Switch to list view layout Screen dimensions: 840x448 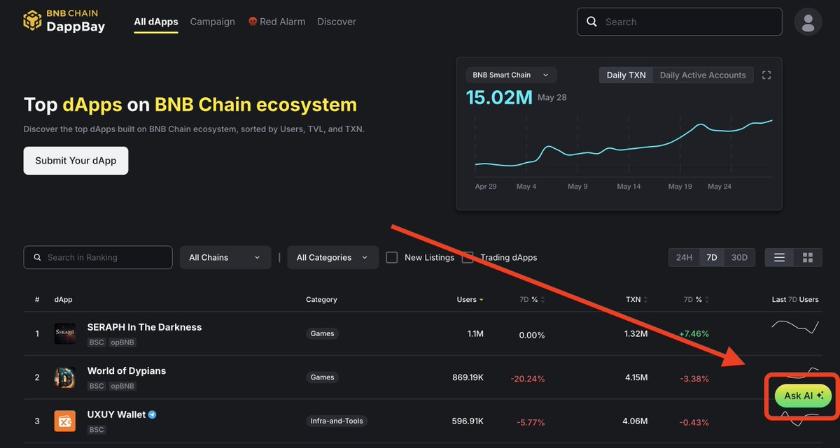(779, 258)
